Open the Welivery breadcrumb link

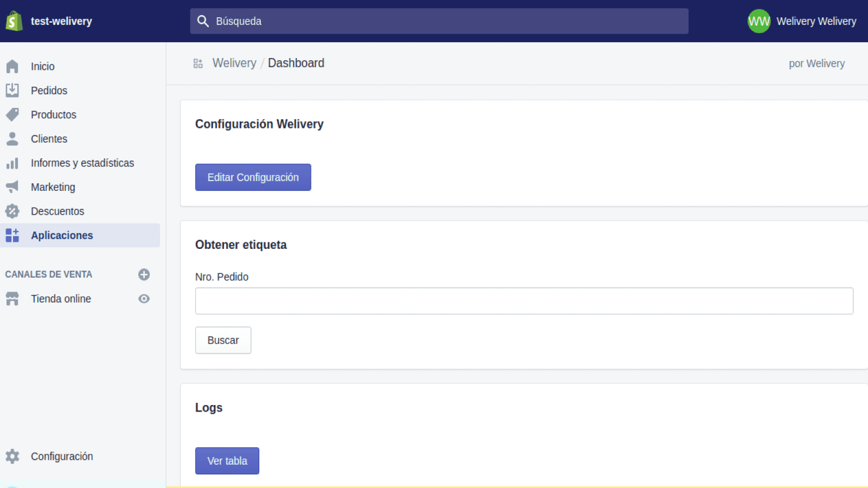234,63
